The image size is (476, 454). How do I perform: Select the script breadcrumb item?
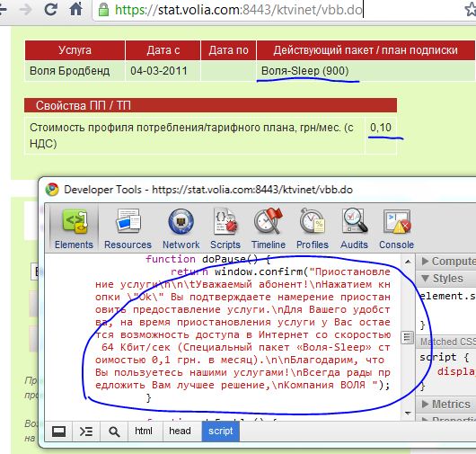tap(221, 432)
